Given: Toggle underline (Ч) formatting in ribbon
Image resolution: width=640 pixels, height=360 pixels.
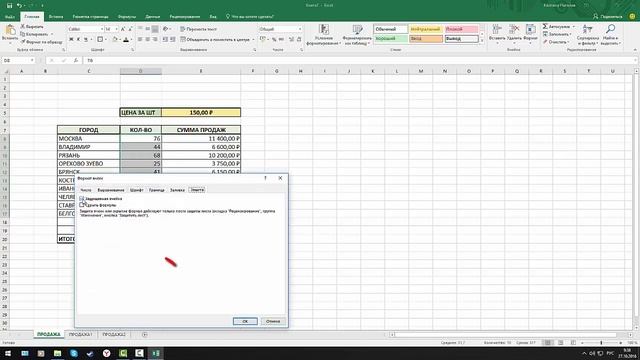Looking at the screenshot, I should tap(86, 40).
